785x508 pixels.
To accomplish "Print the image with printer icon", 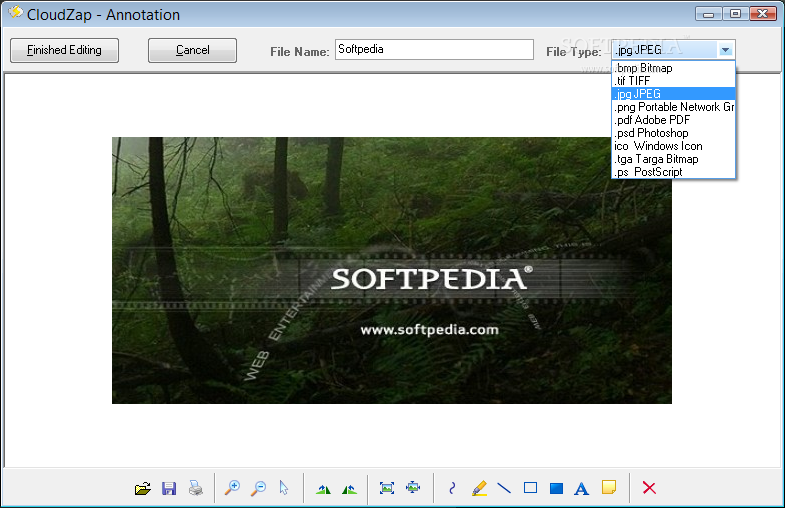I will [196, 488].
